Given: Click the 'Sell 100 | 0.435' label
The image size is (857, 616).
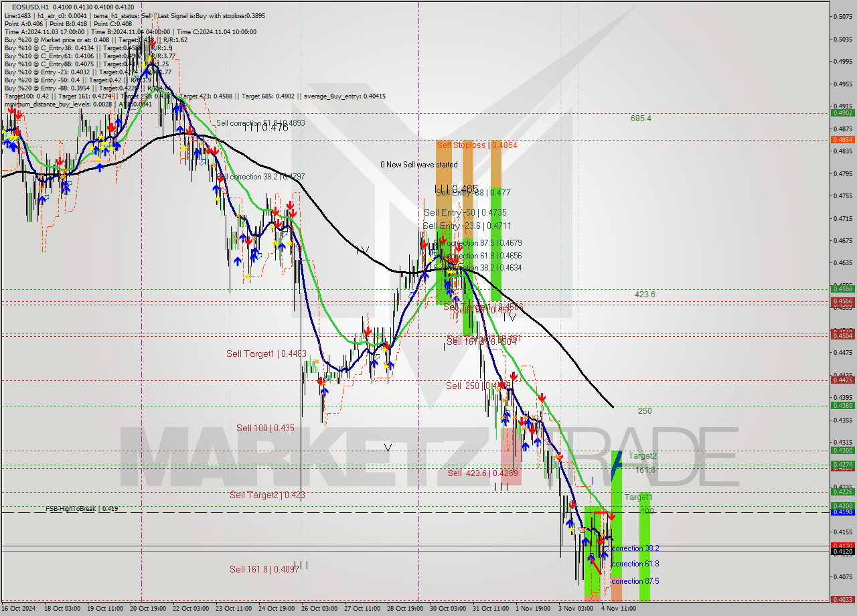Looking at the screenshot, I should coord(265,428).
